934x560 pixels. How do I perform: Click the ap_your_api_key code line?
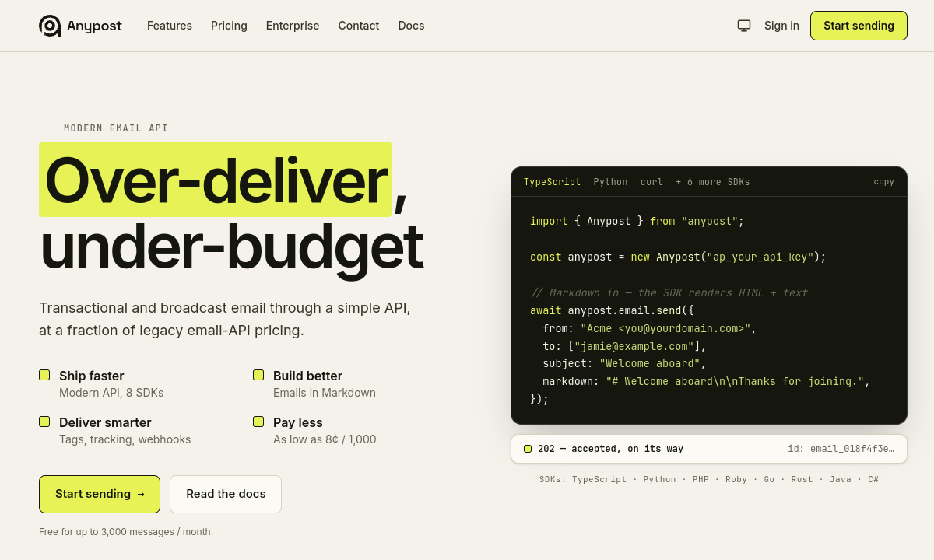pos(678,257)
